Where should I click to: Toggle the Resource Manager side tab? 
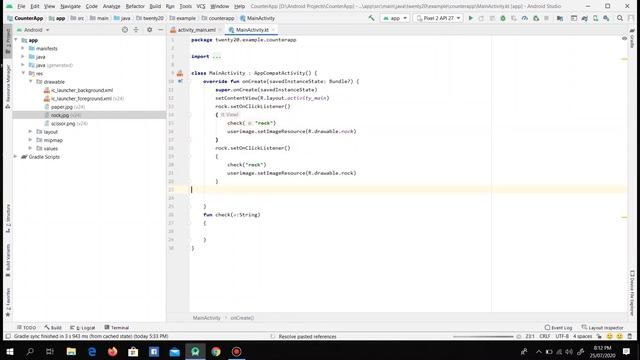(x=8, y=87)
